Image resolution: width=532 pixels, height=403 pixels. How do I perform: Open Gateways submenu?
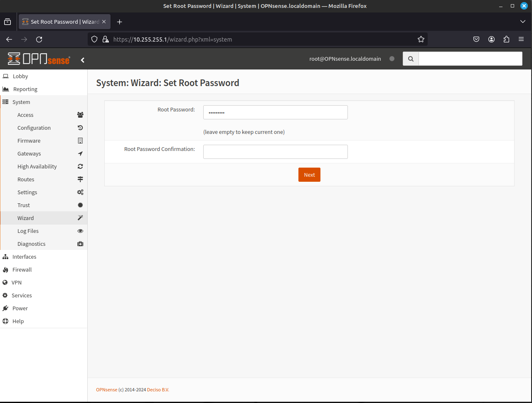pyautogui.click(x=44, y=153)
